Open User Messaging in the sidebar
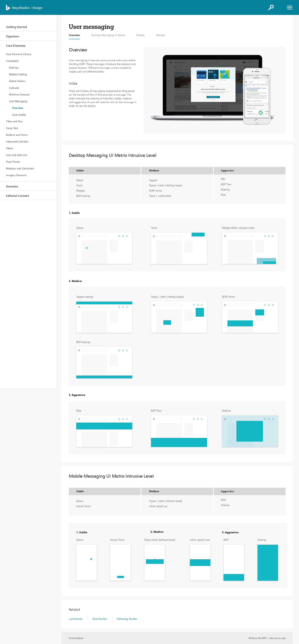 coord(18,101)
